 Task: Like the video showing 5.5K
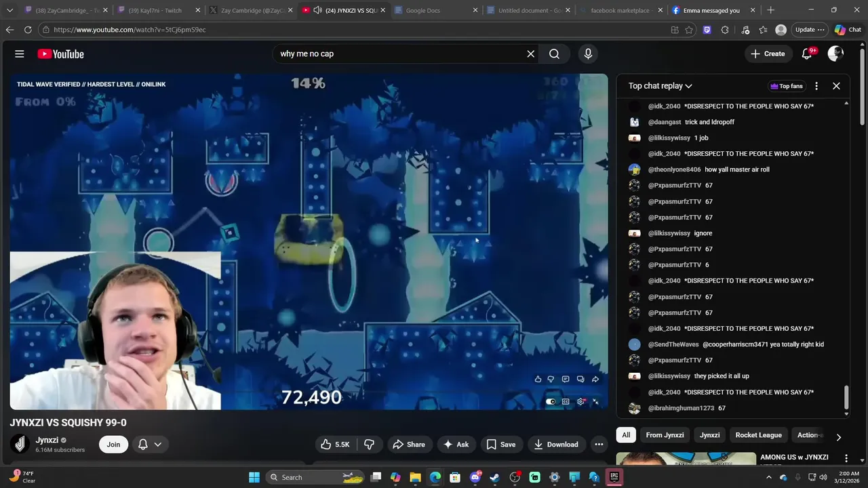click(x=336, y=445)
